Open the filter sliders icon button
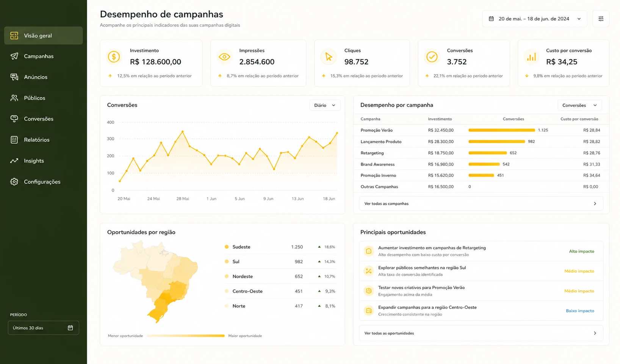 pos(601,19)
